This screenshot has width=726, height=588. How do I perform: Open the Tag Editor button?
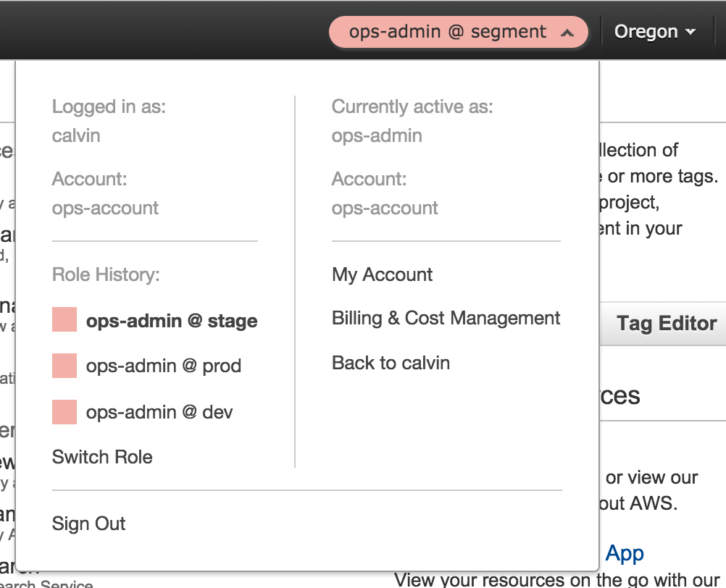coord(666,323)
